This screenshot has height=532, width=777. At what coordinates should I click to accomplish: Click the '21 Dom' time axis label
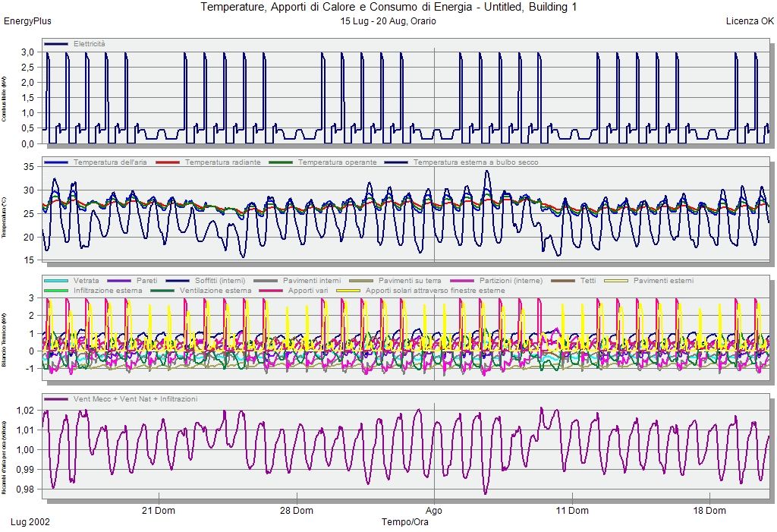pyautogui.click(x=159, y=511)
